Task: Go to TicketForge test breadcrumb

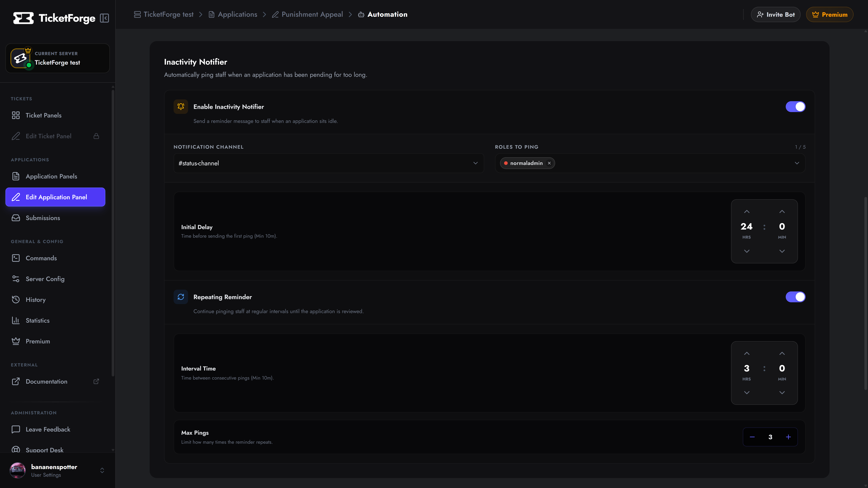Action: pyautogui.click(x=164, y=14)
